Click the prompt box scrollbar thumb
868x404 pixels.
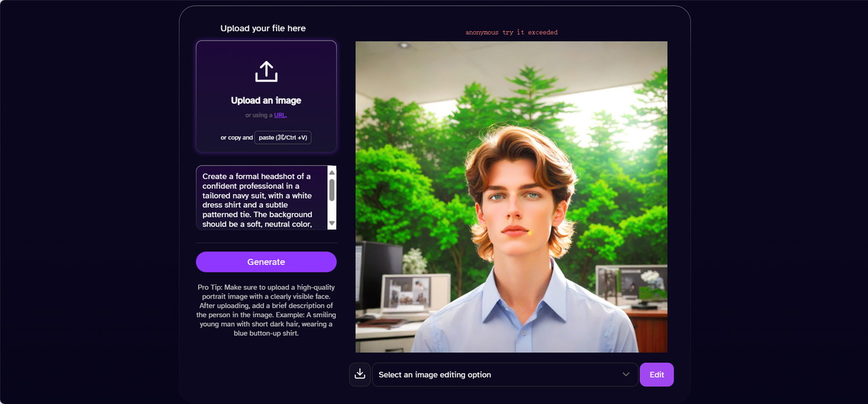[332, 190]
